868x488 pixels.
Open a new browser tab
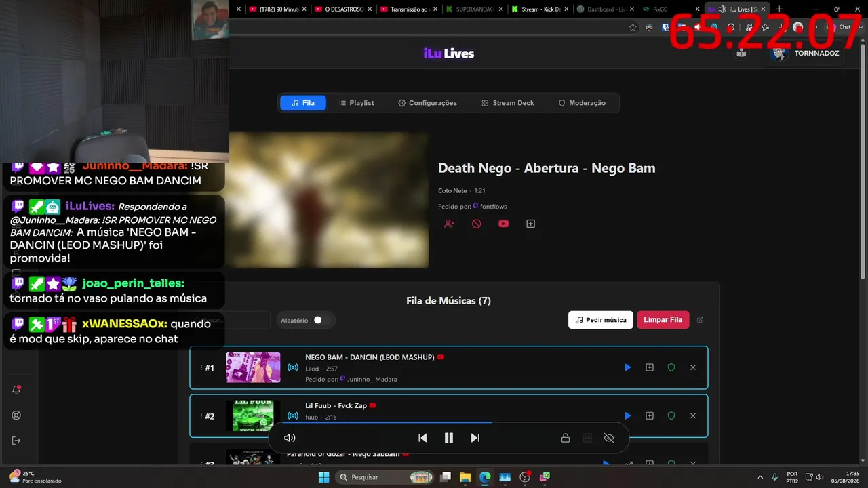coord(779,9)
